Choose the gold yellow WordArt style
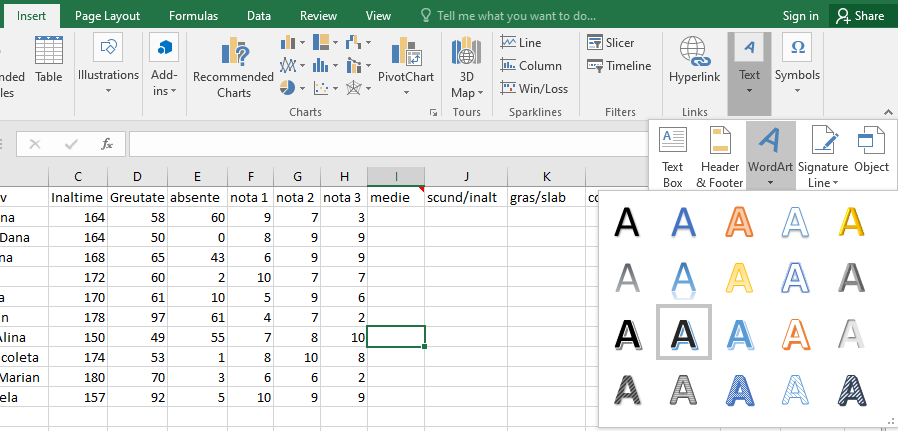 click(x=850, y=222)
